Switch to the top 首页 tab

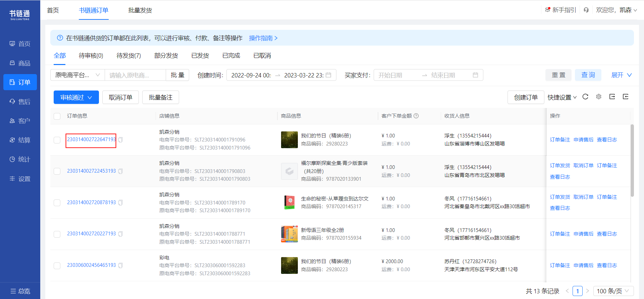53,10
